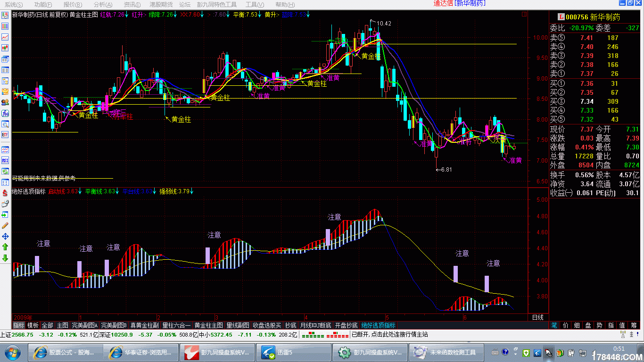Select the 量柱六合一 tab

tap(176, 325)
